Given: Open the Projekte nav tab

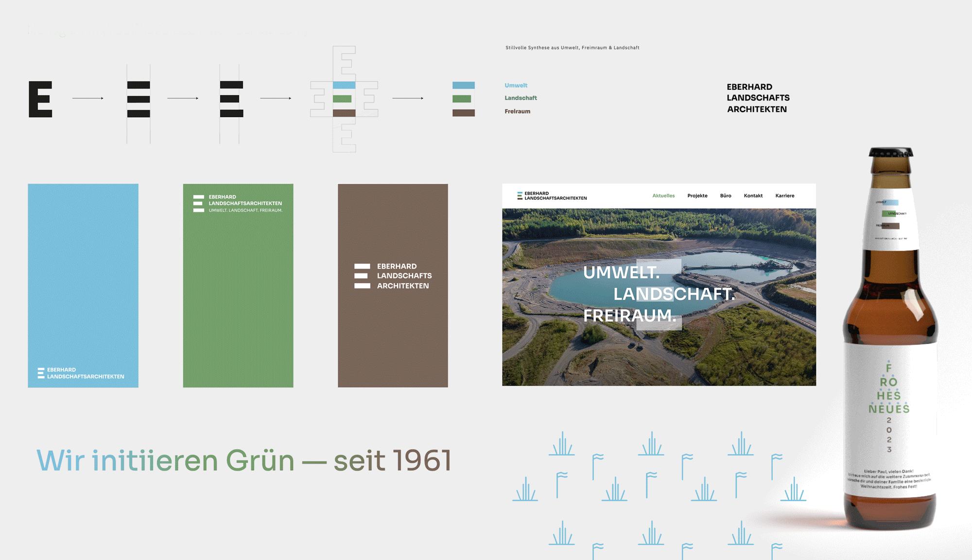Looking at the screenshot, I should [x=697, y=196].
